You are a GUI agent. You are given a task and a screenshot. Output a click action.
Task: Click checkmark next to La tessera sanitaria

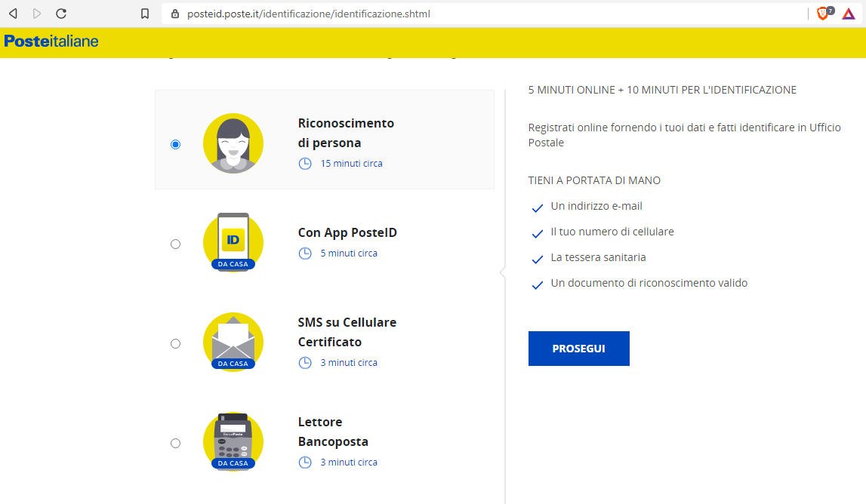coord(538,260)
